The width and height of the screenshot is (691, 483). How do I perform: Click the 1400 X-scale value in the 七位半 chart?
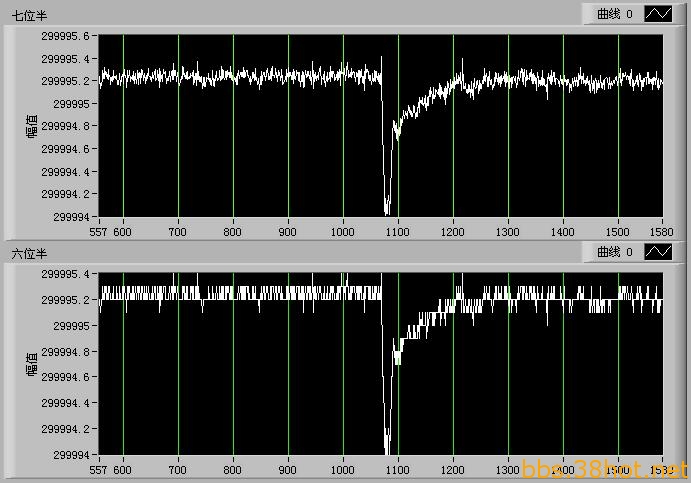tap(563, 232)
